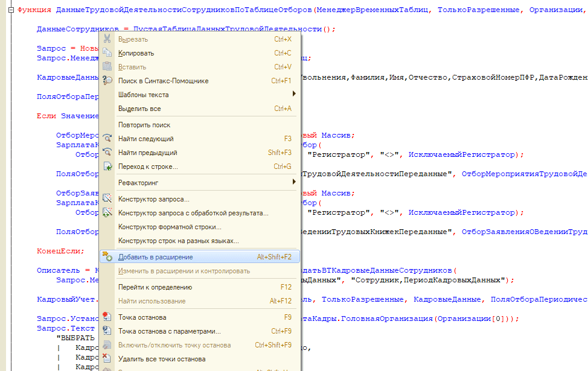Click the query constructor icon

[x=107, y=198]
